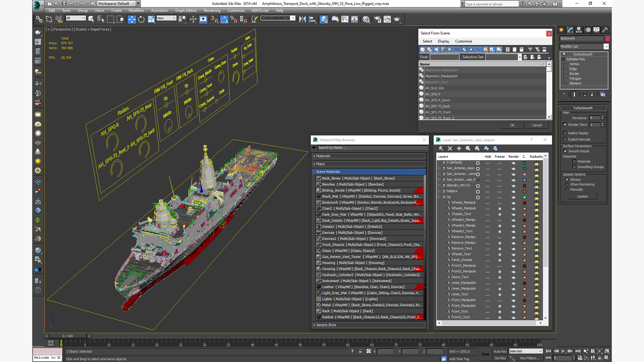
Task: Select the Manually update option
Action: 567,189
